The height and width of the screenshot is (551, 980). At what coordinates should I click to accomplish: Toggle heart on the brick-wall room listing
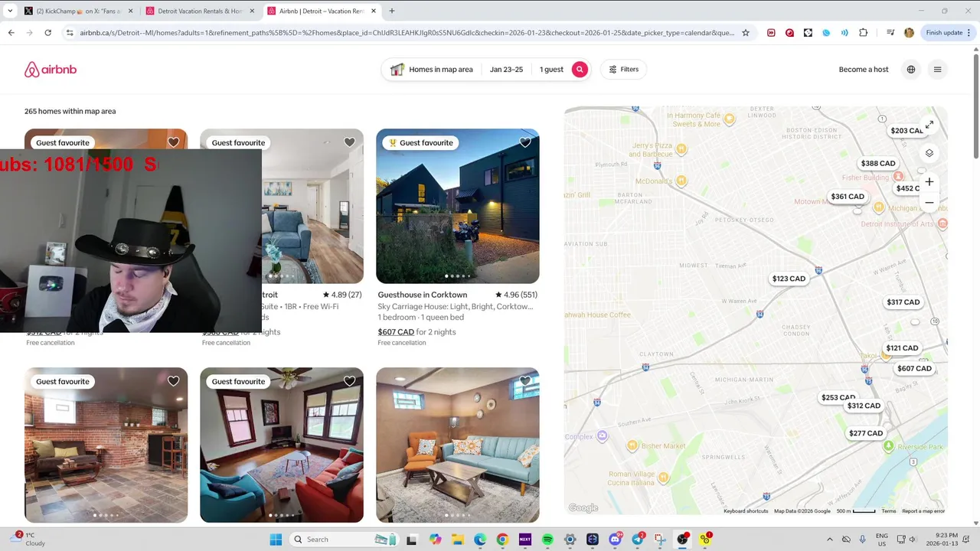tap(173, 381)
